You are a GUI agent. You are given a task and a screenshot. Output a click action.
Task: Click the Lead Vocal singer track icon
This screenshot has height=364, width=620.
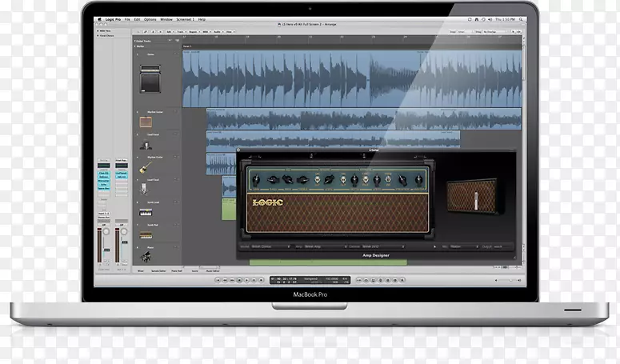[146, 146]
